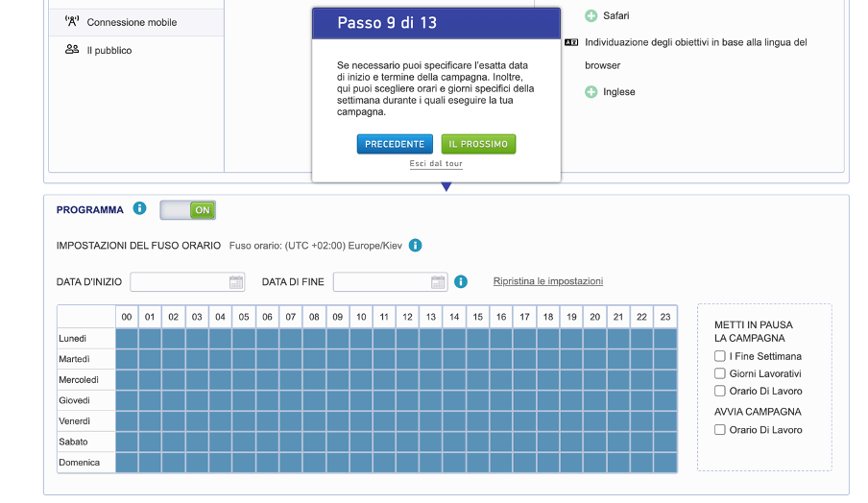868x503 pixels.
Task: Open the calendar icon in DATA DI FINE
Action: tap(438, 282)
